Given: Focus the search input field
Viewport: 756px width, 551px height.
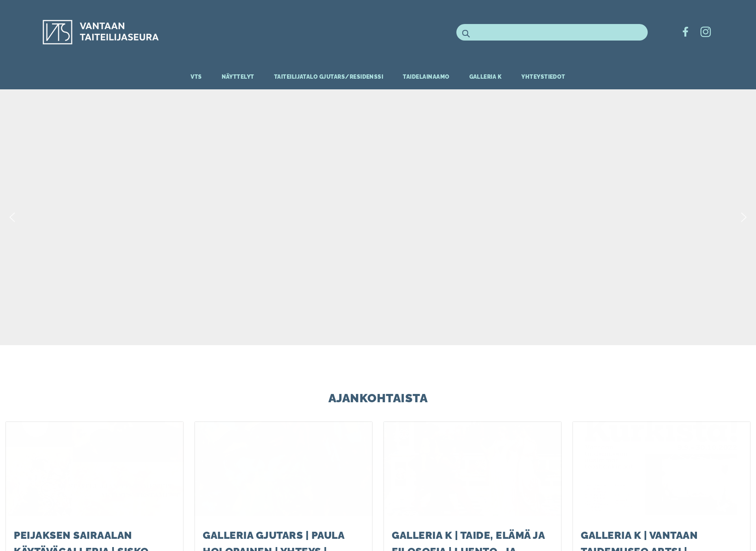Looking at the screenshot, I should [x=552, y=32].
